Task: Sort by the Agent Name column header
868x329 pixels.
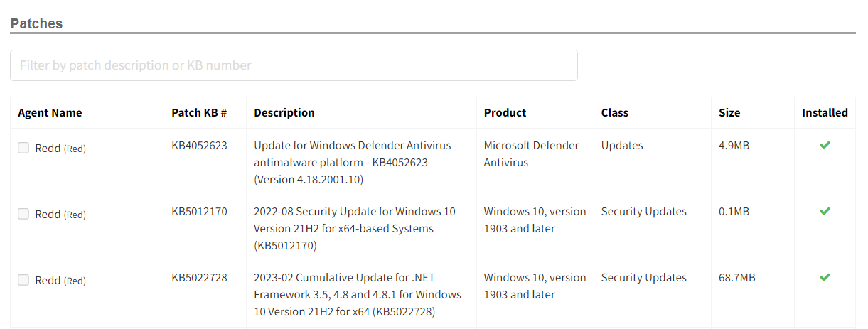Action: point(50,112)
